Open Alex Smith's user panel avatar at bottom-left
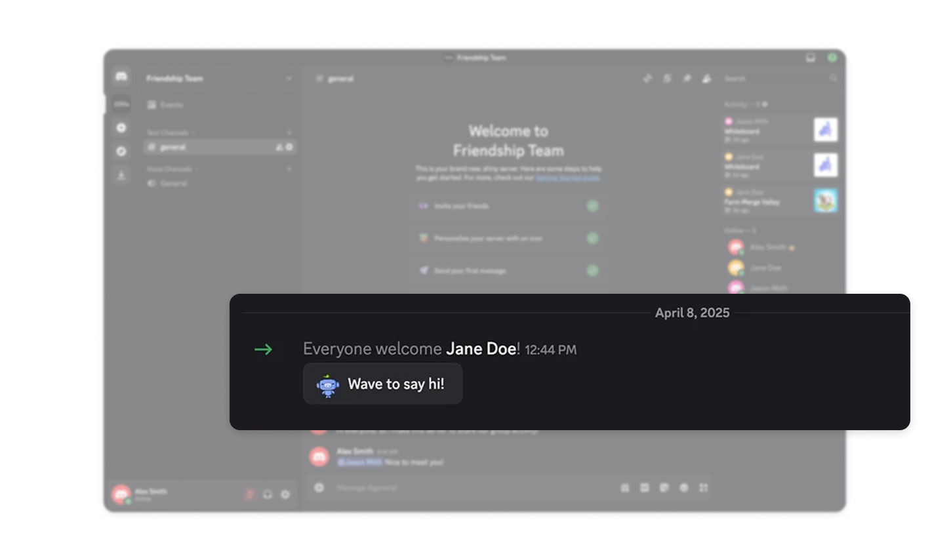This screenshot has width=951, height=560. (x=121, y=494)
